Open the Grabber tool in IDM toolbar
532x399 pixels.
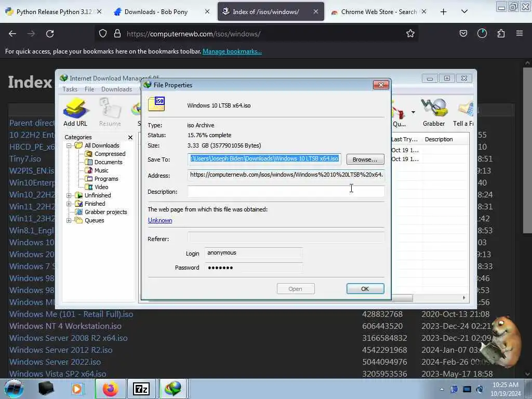coord(434,112)
